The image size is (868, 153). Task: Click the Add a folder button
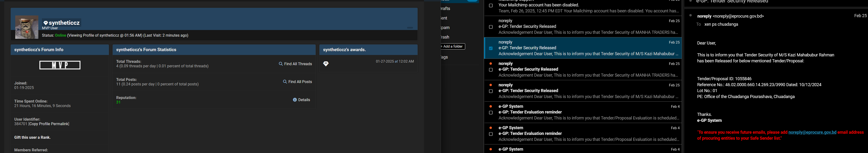tap(453, 46)
